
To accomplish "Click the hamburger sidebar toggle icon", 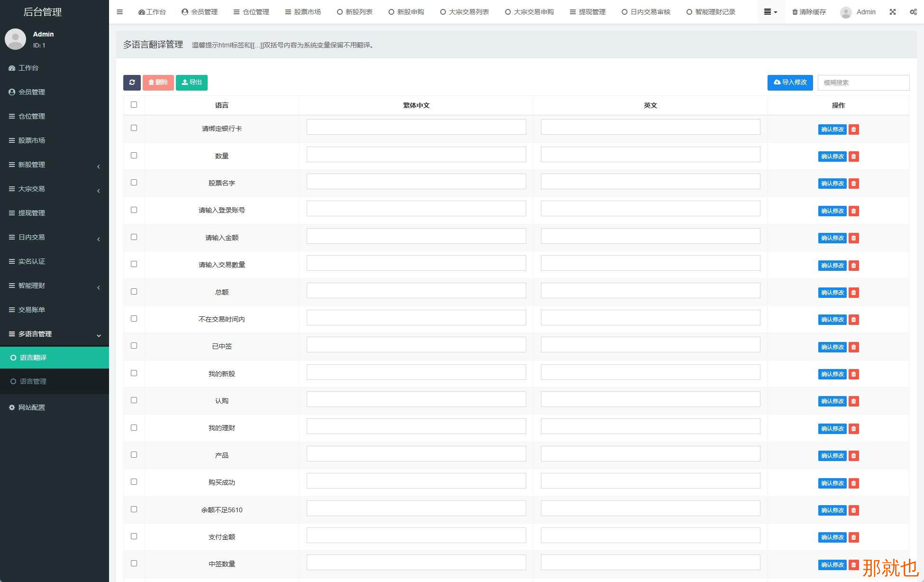I will point(119,12).
